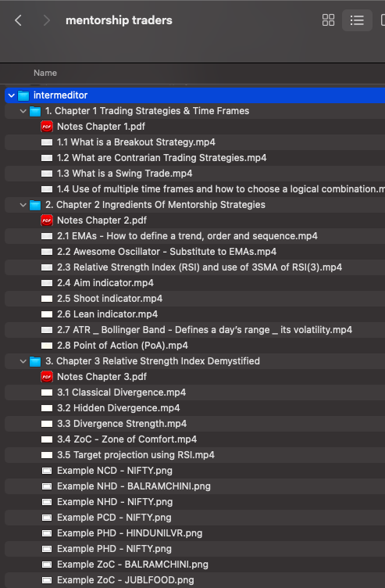Collapse the intermeditor folder
Screen dimensions: 385x588
click(11, 95)
